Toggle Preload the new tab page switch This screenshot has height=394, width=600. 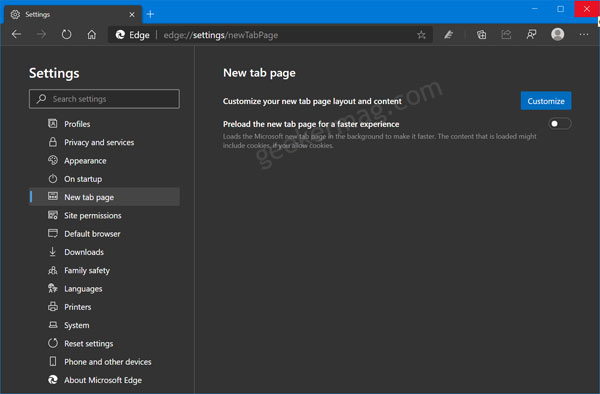[559, 124]
